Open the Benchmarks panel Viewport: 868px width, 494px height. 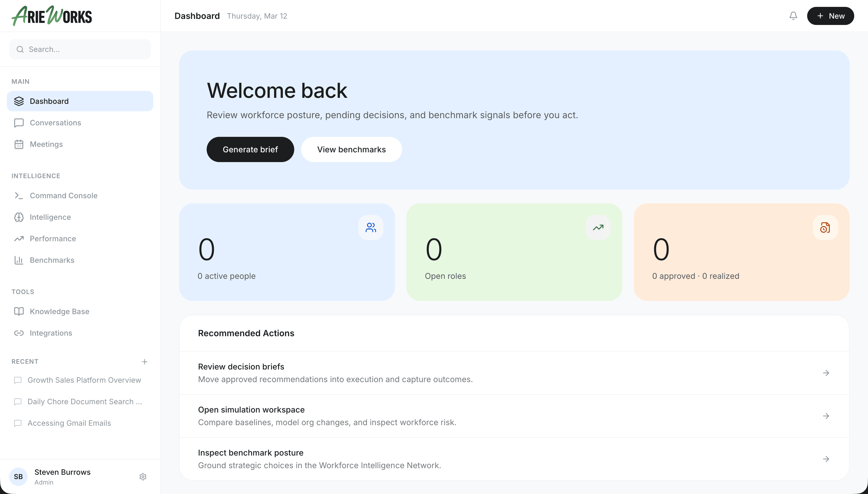coord(52,260)
